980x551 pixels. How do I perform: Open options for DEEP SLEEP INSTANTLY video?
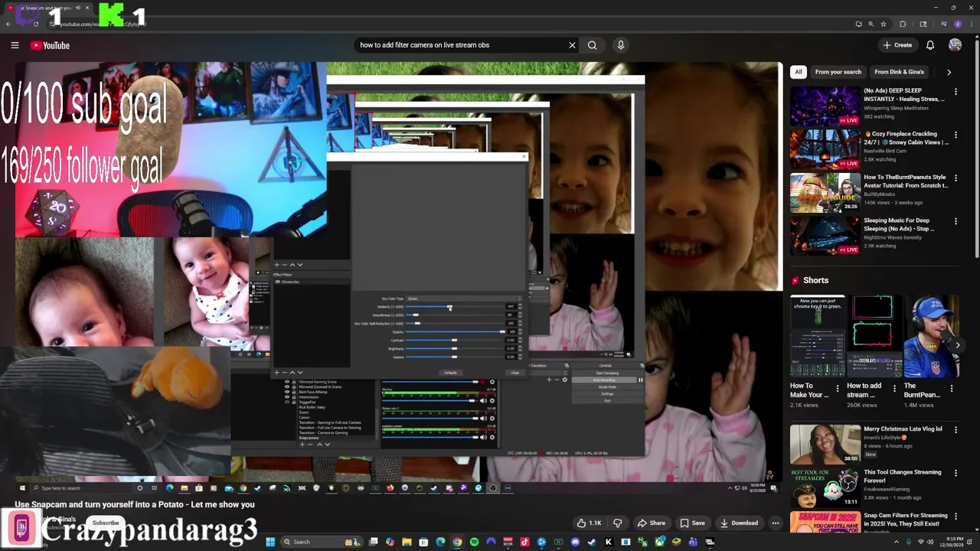(x=955, y=91)
